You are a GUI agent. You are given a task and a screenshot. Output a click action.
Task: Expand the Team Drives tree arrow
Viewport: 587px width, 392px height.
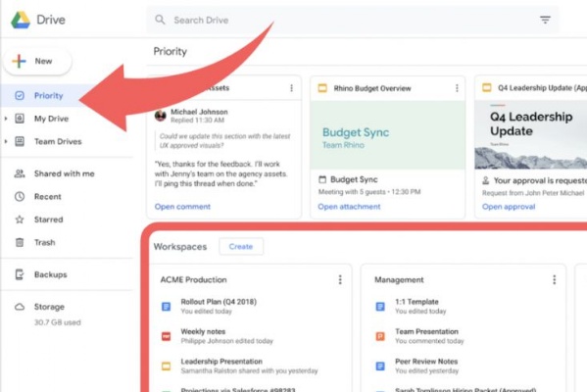click(6, 141)
